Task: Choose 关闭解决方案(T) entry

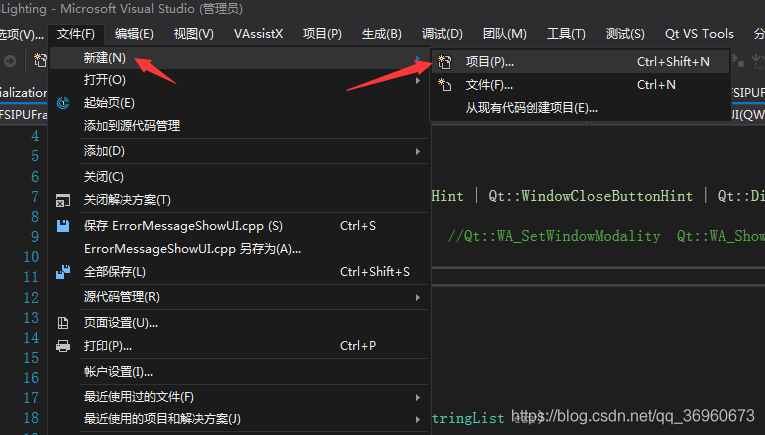Action: click(x=239, y=200)
